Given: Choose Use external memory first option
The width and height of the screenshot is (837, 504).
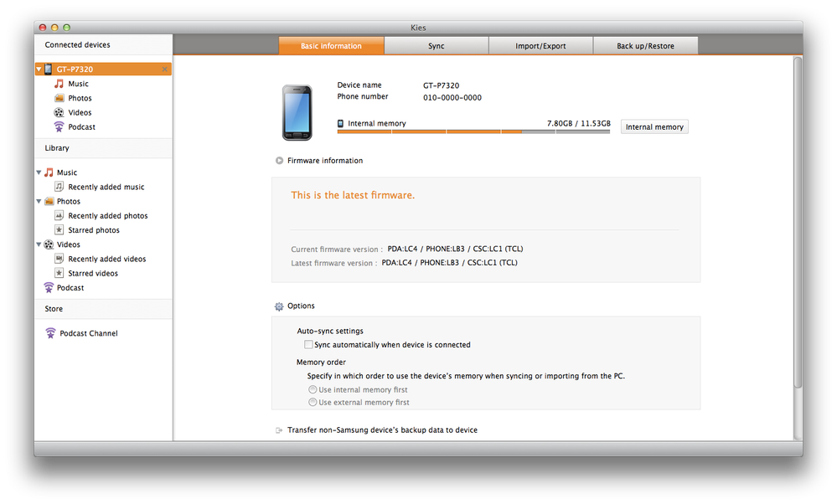Looking at the screenshot, I should pos(313,403).
